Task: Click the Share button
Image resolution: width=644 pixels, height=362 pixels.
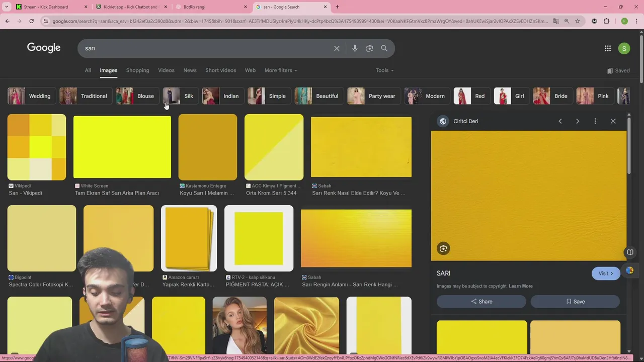Action: point(481,302)
